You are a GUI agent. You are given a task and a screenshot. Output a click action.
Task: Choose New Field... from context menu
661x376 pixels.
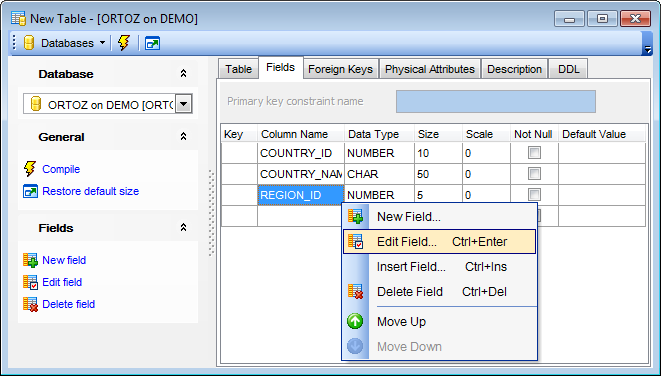(x=439, y=217)
